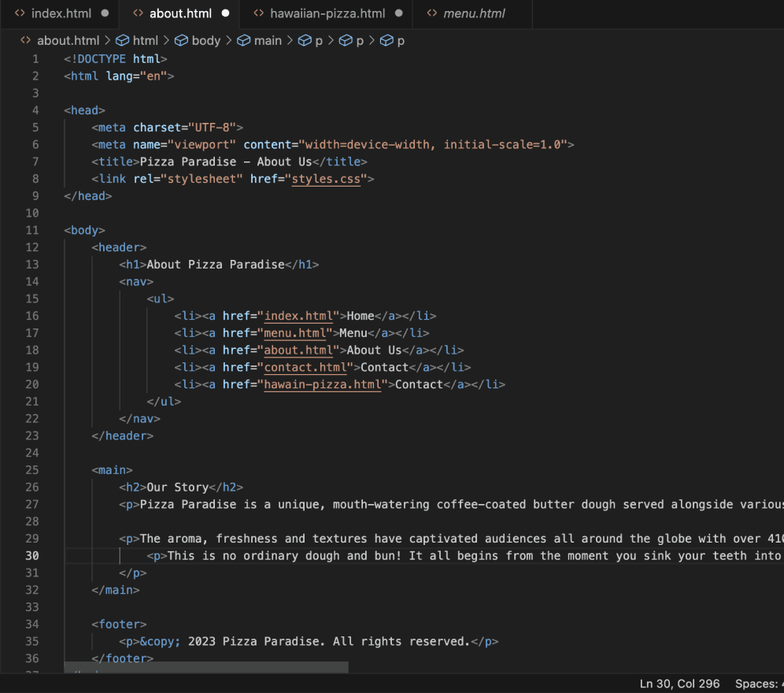
Task: Click the HTML file icon on index.html tab
Action: click(x=20, y=13)
